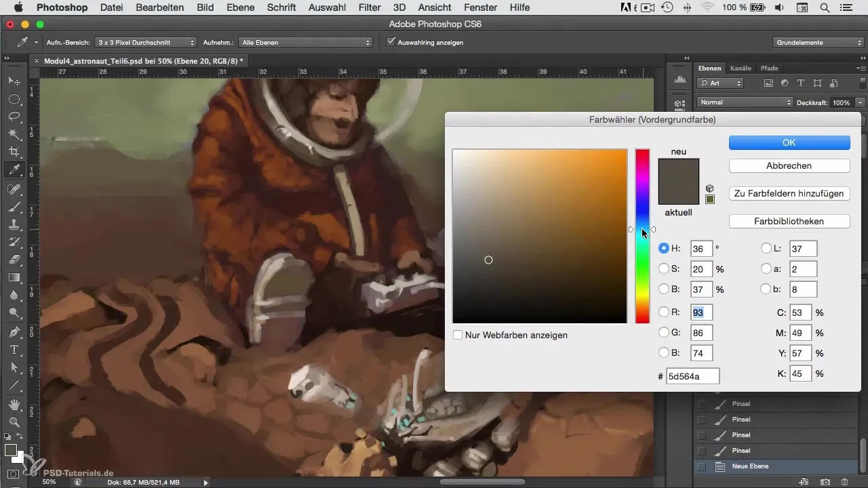The width and height of the screenshot is (868, 488).
Task: Open Farbbibliotheken color libraries
Action: tap(789, 222)
